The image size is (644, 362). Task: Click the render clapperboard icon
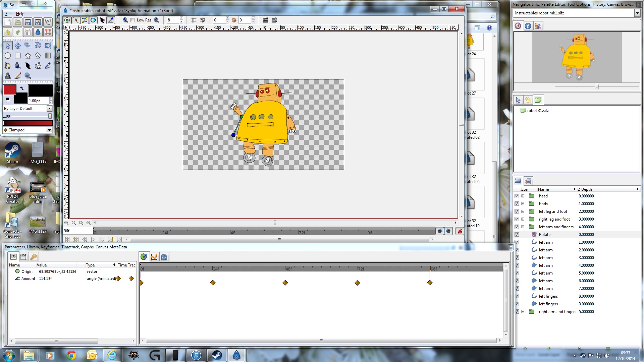(266, 20)
